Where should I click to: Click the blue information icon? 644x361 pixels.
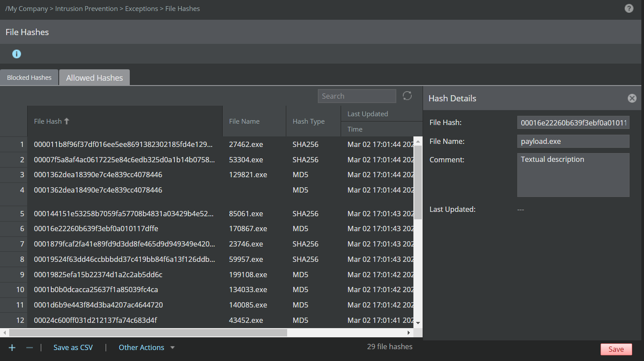tap(17, 54)
